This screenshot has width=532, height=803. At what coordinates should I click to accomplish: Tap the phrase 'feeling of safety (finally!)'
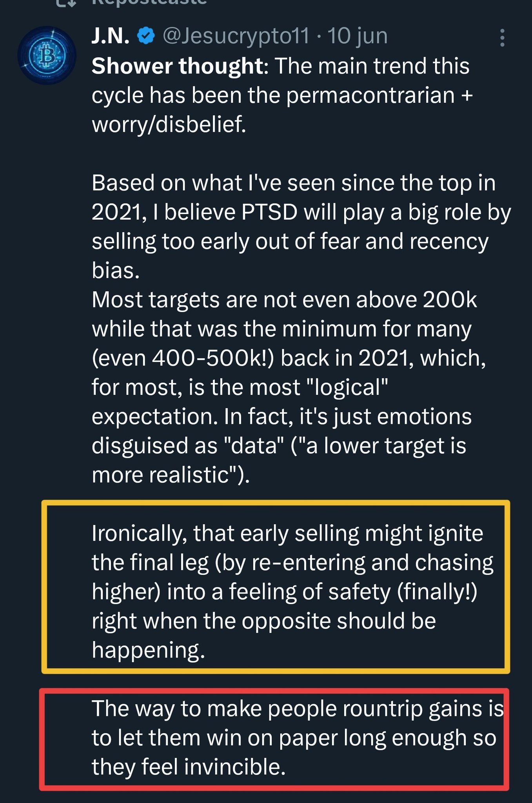click(353, 592)
